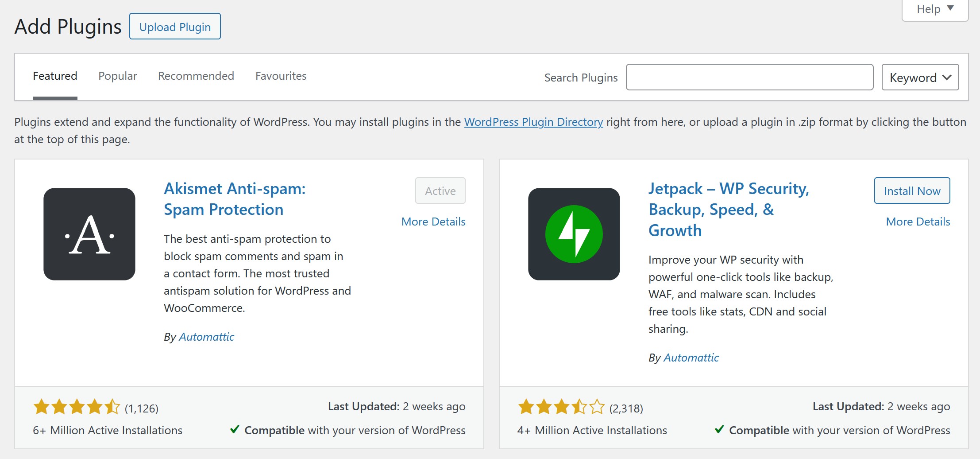Click Jetpack Last Updated text
This screenshot has height=459, width=980.
[x=881, y=406]
